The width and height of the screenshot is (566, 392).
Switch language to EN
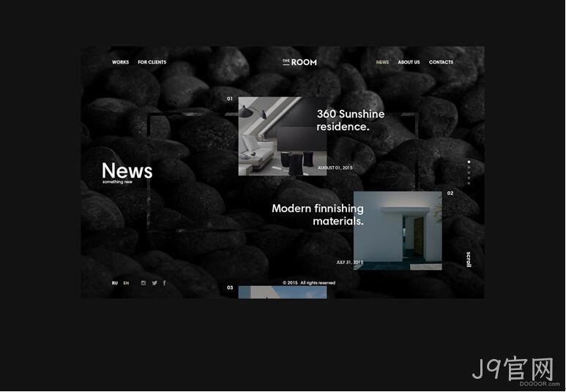pyautogui.click(x=126, y=283)
